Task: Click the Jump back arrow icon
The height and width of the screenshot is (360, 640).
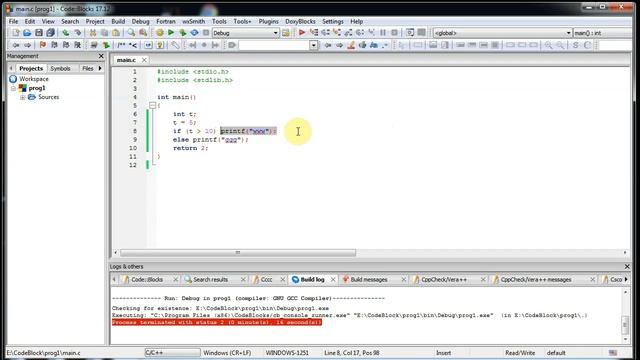Action: tap(16, 45)
